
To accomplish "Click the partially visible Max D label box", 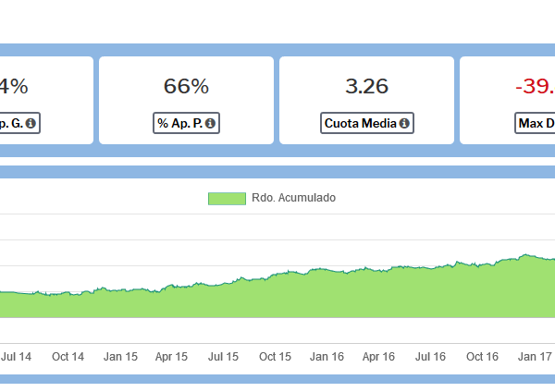I will coord(536,122).
